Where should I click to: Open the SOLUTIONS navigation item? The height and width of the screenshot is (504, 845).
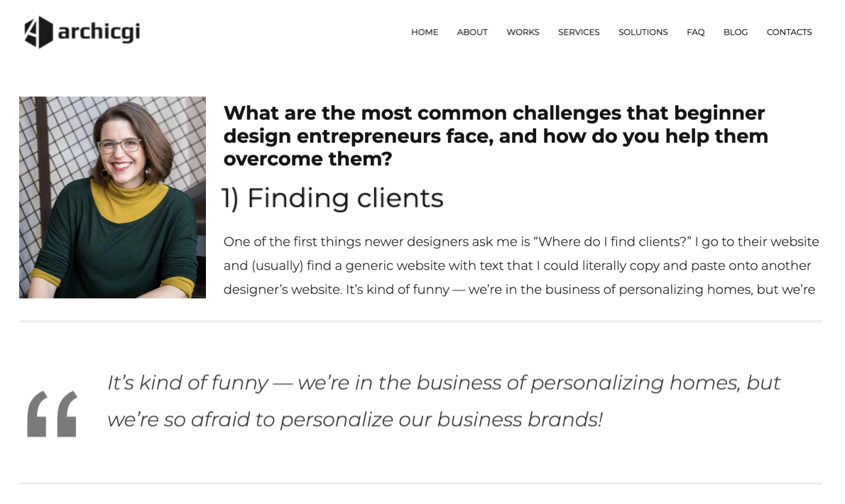(x=643, y=32)
